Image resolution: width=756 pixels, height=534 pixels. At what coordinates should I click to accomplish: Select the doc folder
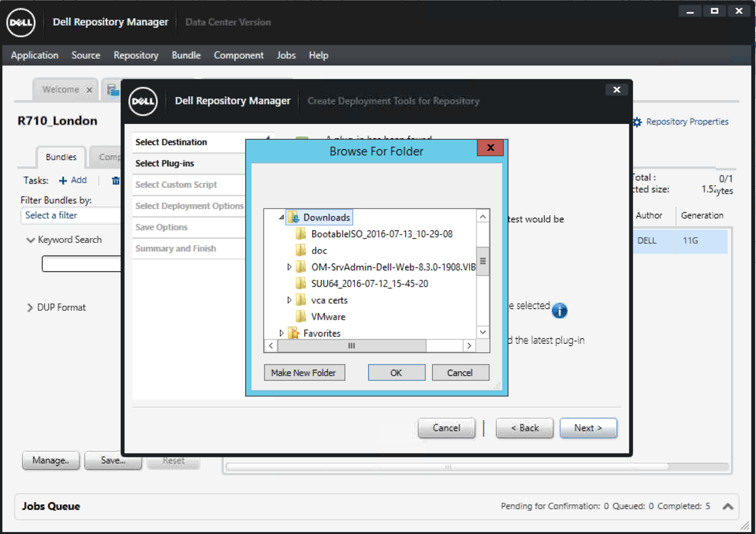319,250
